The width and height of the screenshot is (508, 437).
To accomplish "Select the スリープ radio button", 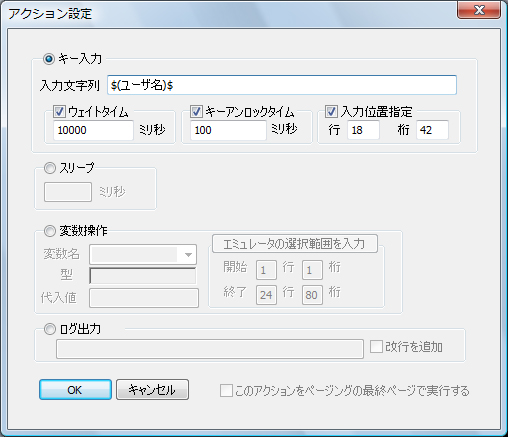I will point(50,168).
